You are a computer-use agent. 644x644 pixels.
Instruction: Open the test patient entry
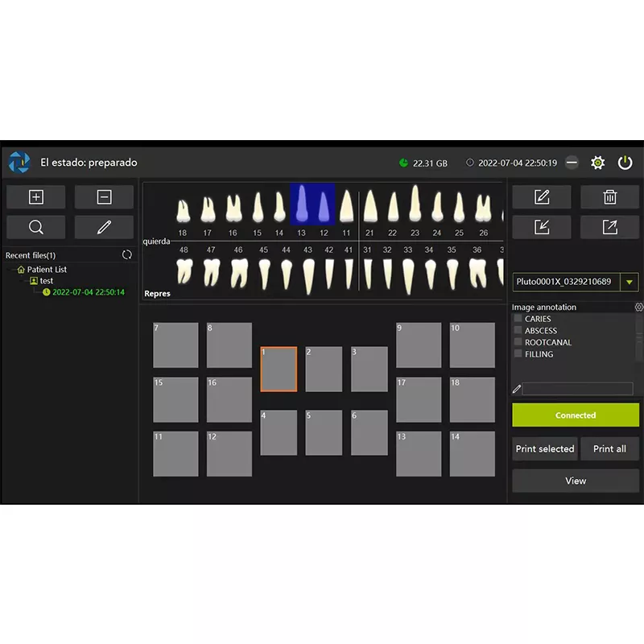45,280
